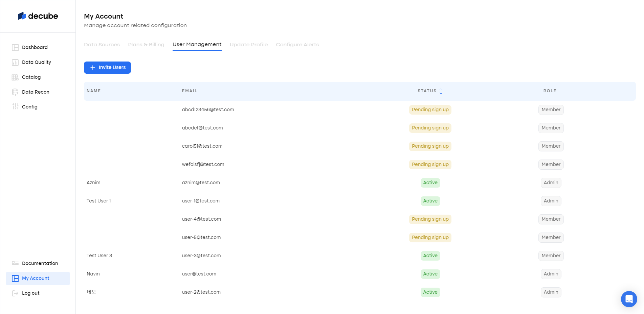Click the Data Quality chart icon
Screen dimensions: 644x314
pos(15,63)
